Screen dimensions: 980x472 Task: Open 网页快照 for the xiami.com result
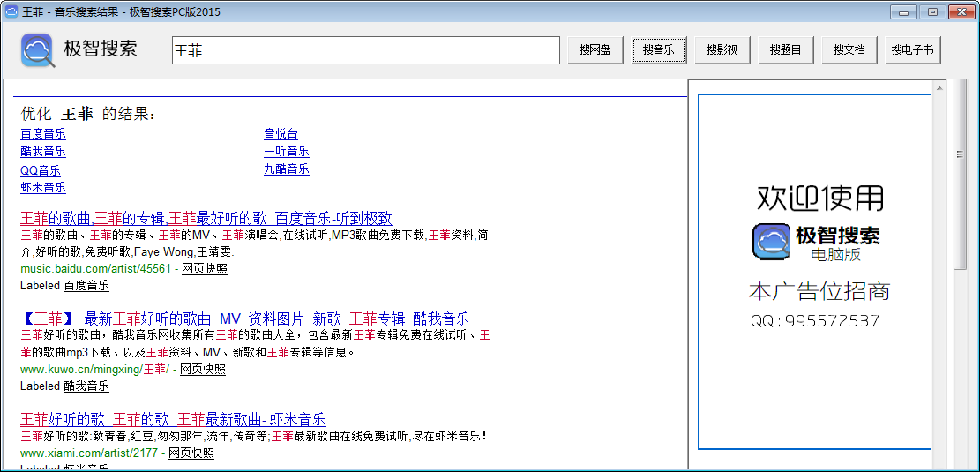pos(191,453)
